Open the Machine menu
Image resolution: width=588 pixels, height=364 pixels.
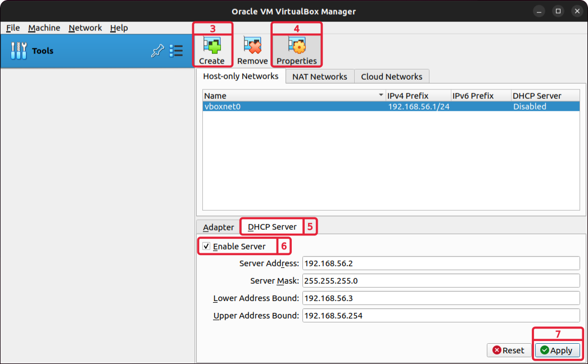(44, 28)
